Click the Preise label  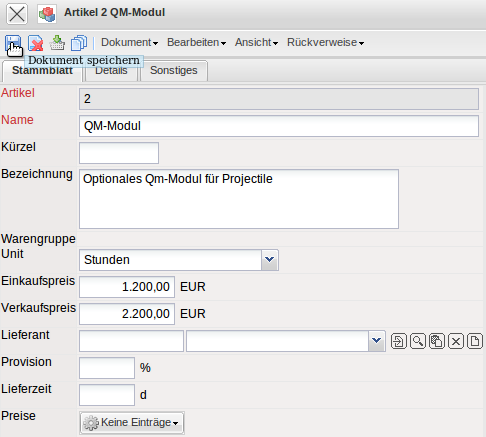pos(18,416)
